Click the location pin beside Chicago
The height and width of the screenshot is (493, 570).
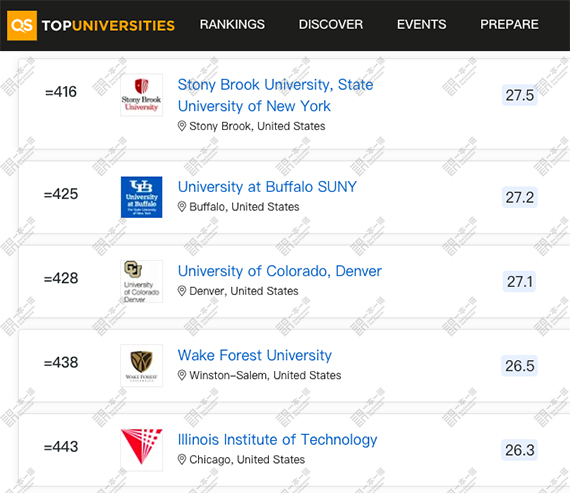(x=182, y=460)
